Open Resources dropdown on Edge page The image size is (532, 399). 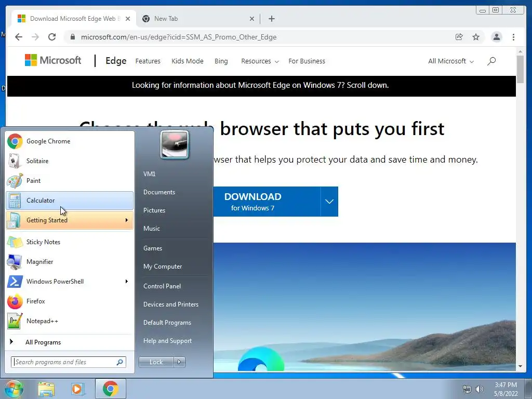[260, 61]
